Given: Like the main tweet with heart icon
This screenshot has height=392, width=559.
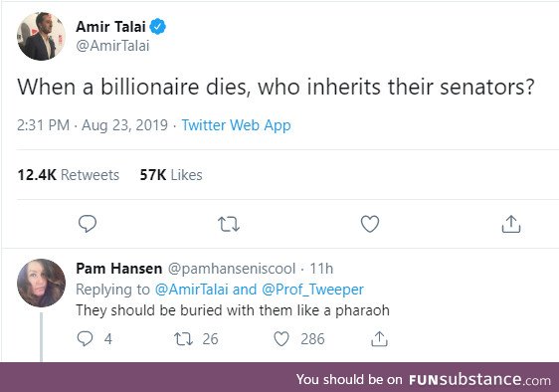Looking at the screenshot, I should pos(370,224).
